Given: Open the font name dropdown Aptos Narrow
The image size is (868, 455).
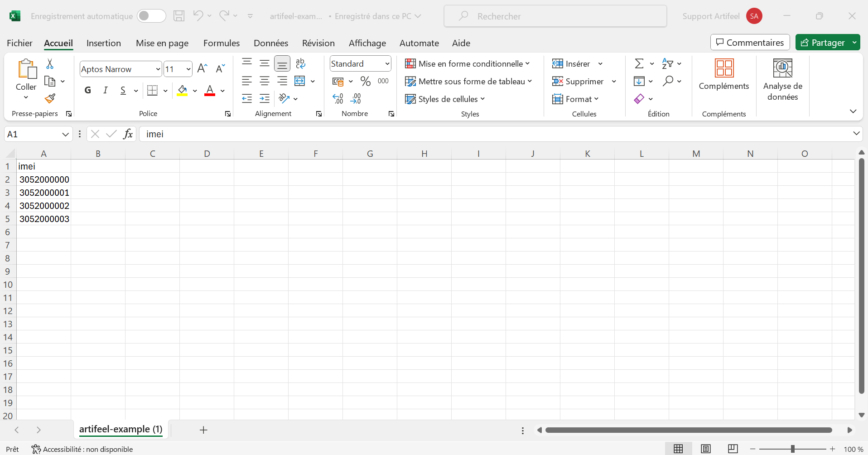Looking at the screenshot, I should [x=158, y=69].
